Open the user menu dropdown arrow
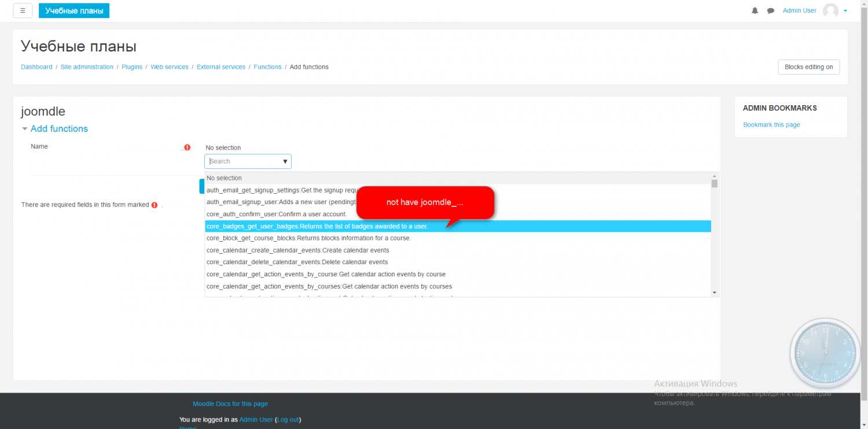 pyautogui.click(x=845, y=11)
